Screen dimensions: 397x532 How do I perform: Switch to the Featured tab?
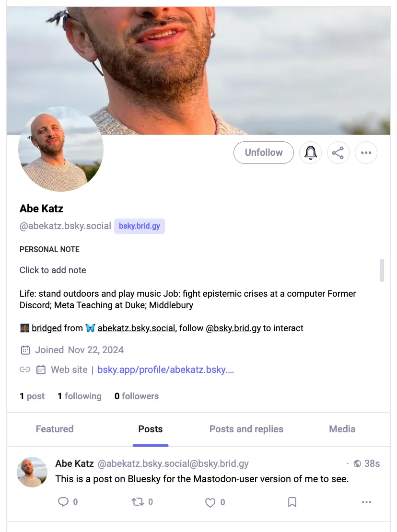pyautogui.click(x=55, y=429)
